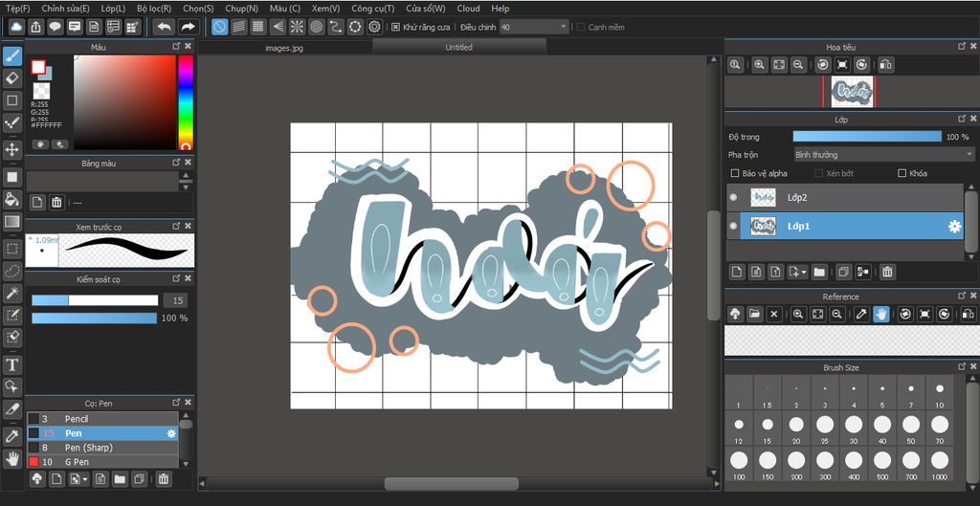Click the brush width slider
980x506 pixels.
pyautogui.click(x=95, y=300)
